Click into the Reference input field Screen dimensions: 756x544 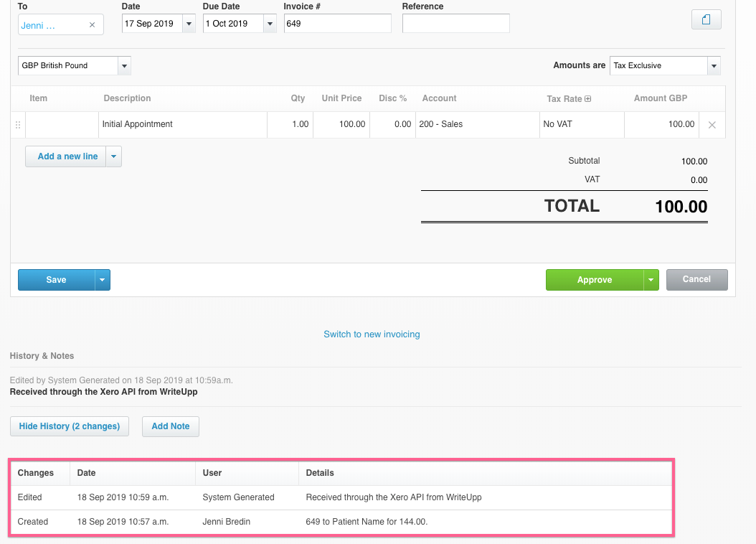pyautogui.click(x=455, y=24)
